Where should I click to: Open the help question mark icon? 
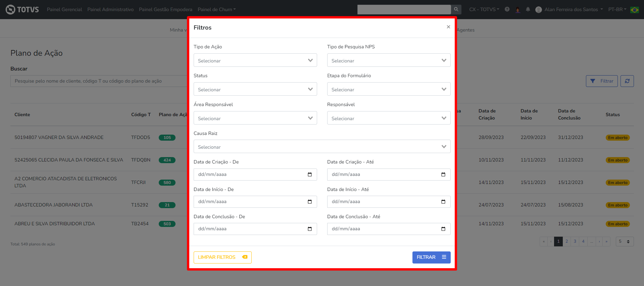[507, 9]
